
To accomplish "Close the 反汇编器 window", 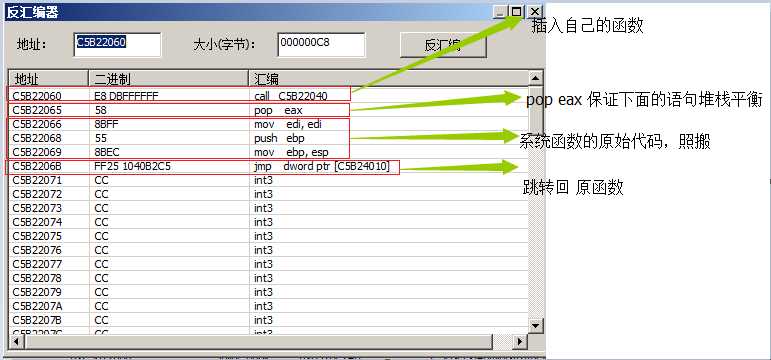I will 535,12.
